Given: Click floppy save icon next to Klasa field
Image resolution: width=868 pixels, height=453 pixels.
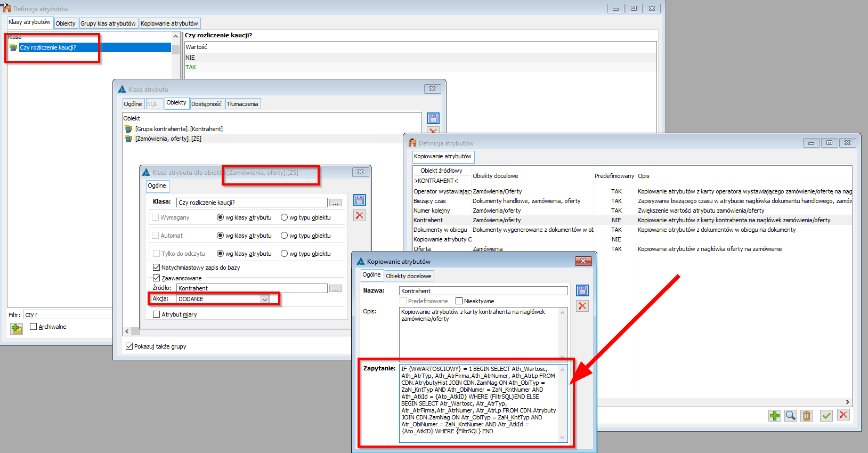Looking at the screenshot, I should (360, 200).
